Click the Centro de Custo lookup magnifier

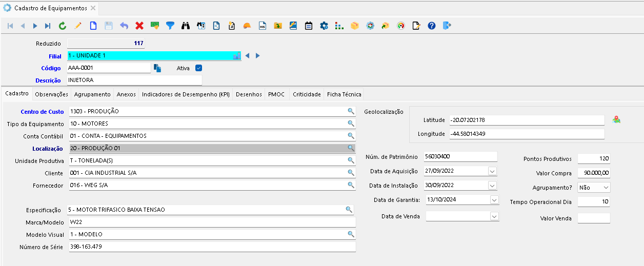click(351, 111)
